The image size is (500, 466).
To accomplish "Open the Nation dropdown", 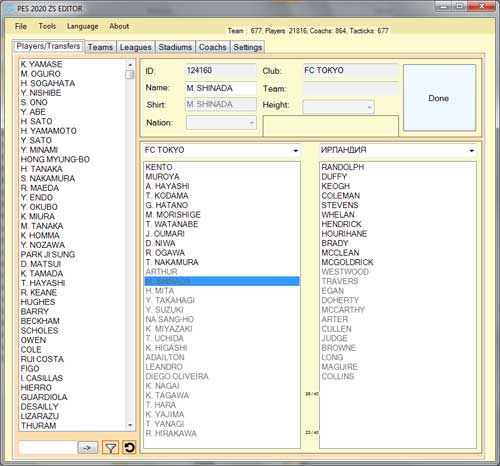I will point(221,123).
